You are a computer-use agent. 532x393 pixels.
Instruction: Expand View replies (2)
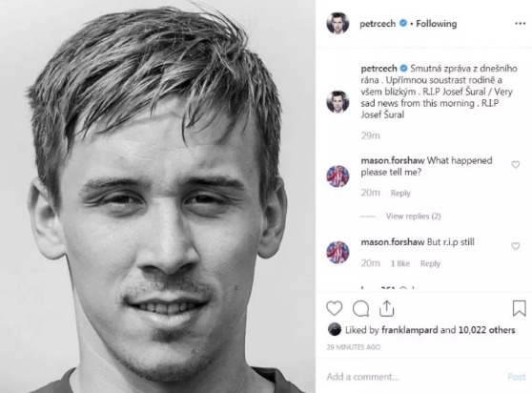pyautogui.click(x=413, y=217)
